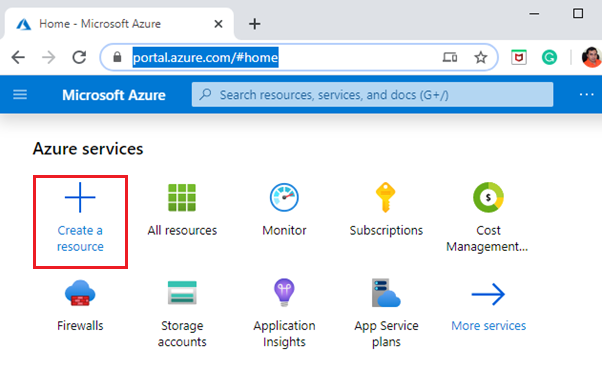The image size is (602, 390).
Task: Open Storage accounts icon
Action: (182, 292)
